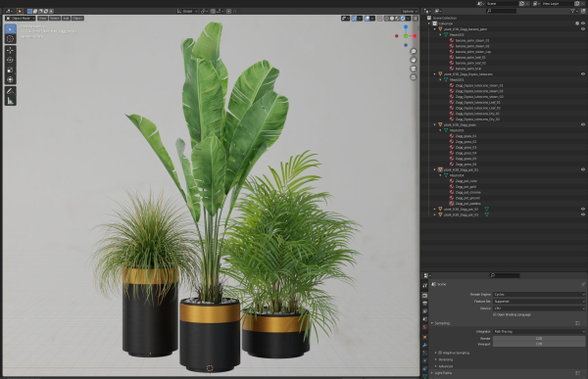Open the Scene properties tab icon
Viewport: 588px width, 379px height.
[x=425, y=319]
